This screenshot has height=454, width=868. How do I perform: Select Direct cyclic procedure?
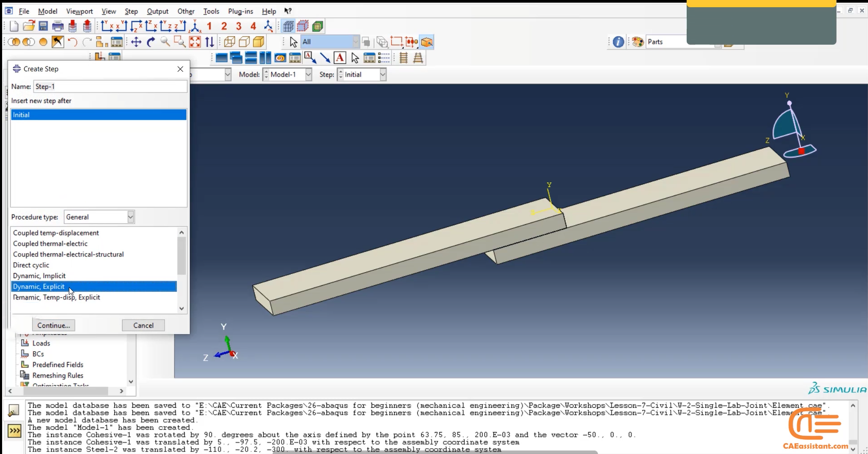[94, 265]
